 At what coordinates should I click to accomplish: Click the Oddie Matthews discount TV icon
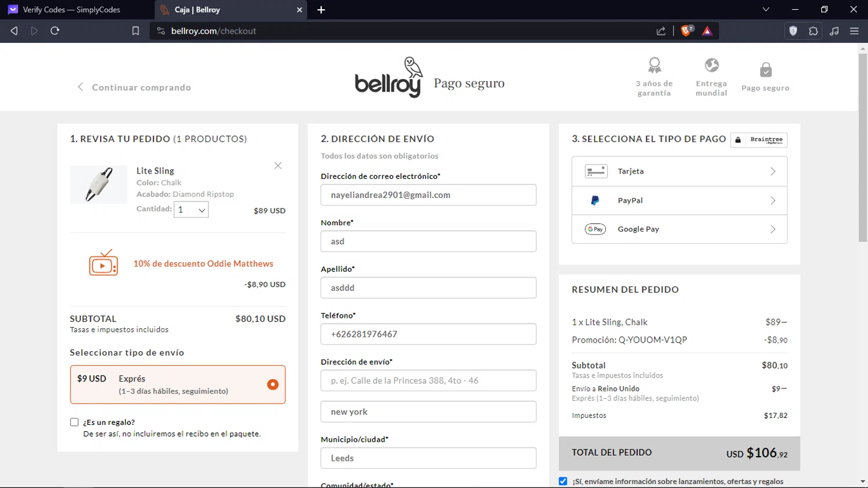pos(104,263)
